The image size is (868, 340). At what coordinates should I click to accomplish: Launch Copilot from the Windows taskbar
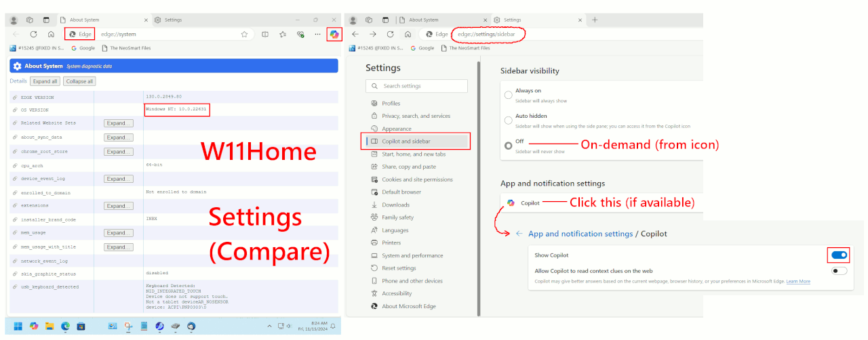(x=34, y=326)
